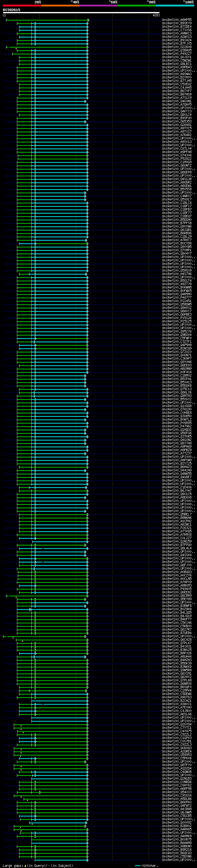Select UniRef100_Q38HU5 entry
197x868 pixels.
tap(177, 50)
